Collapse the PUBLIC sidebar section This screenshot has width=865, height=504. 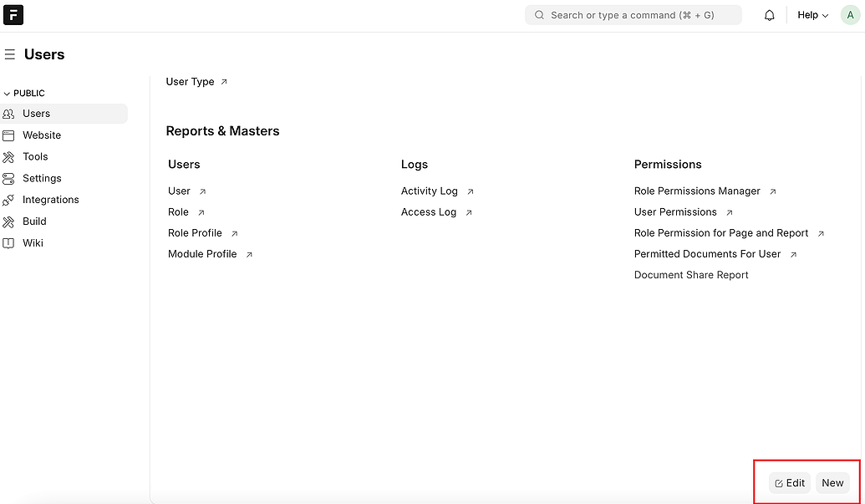(25, 94)
